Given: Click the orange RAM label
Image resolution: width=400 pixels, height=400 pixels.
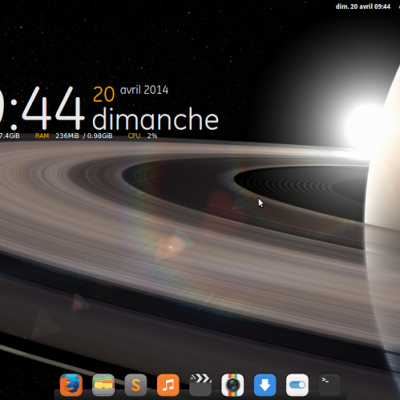Looking at the screenshot, I should 42,136.
